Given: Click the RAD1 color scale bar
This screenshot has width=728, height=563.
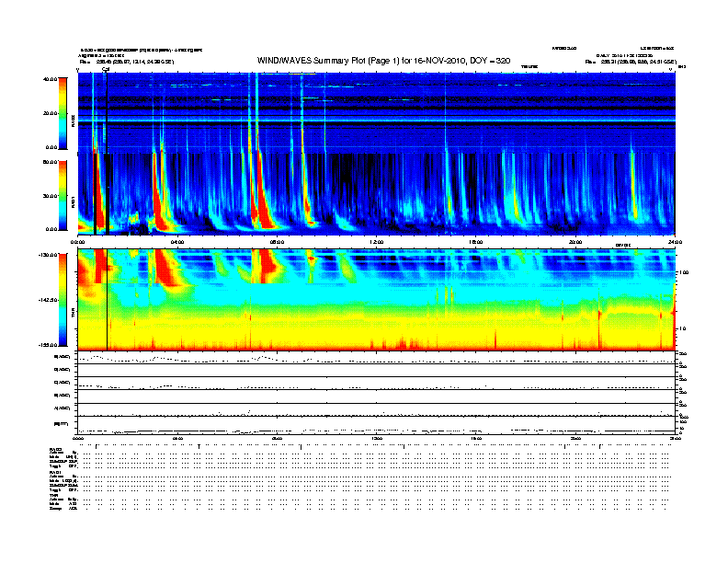Looking at the screenshot, I should (64, 194).
